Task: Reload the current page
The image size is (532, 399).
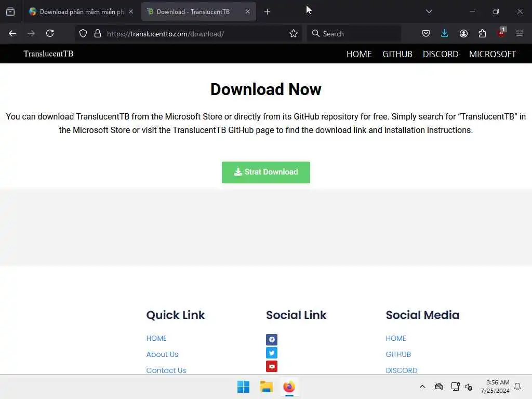Action: (x=50, y=33)
